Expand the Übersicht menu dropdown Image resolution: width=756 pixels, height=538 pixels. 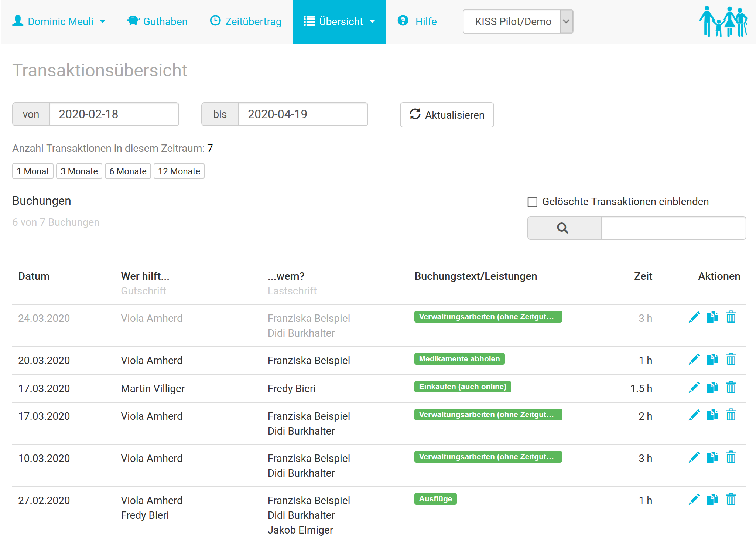click(339, 21)
